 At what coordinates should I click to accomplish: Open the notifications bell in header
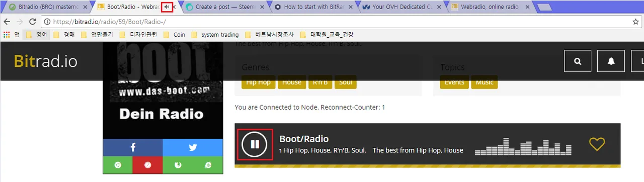pos(611,61)
